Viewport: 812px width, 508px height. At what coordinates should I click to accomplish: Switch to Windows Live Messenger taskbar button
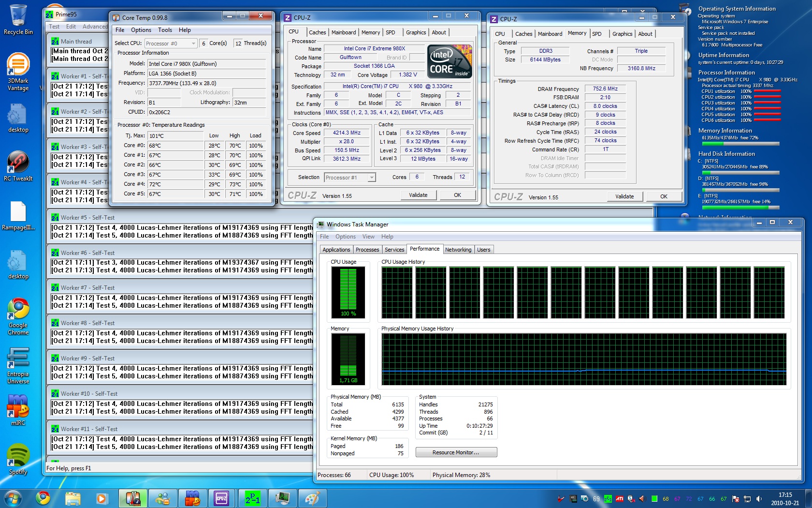pos(162,498)
